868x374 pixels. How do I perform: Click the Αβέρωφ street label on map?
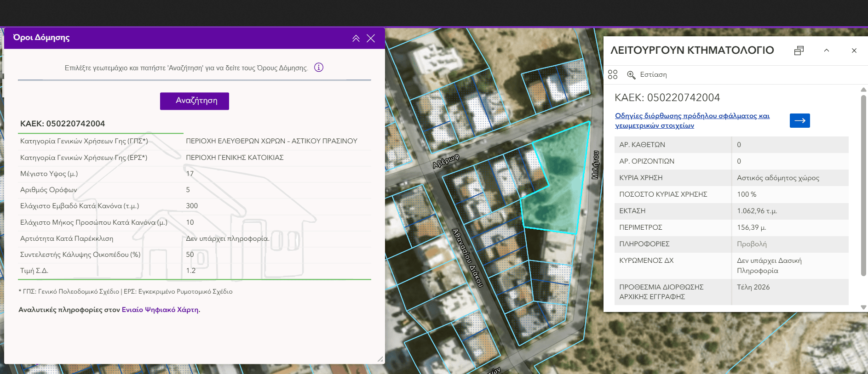446,161
